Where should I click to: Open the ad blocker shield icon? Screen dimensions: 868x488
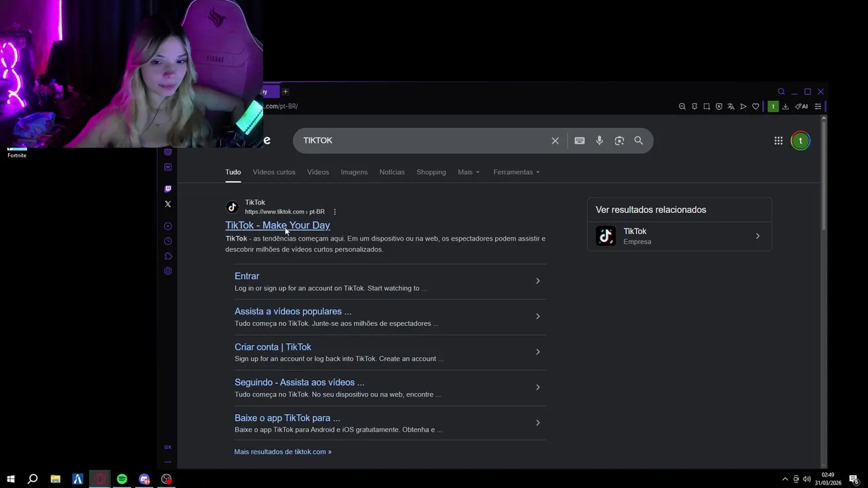pyautogui.click(x=719, y=106)
